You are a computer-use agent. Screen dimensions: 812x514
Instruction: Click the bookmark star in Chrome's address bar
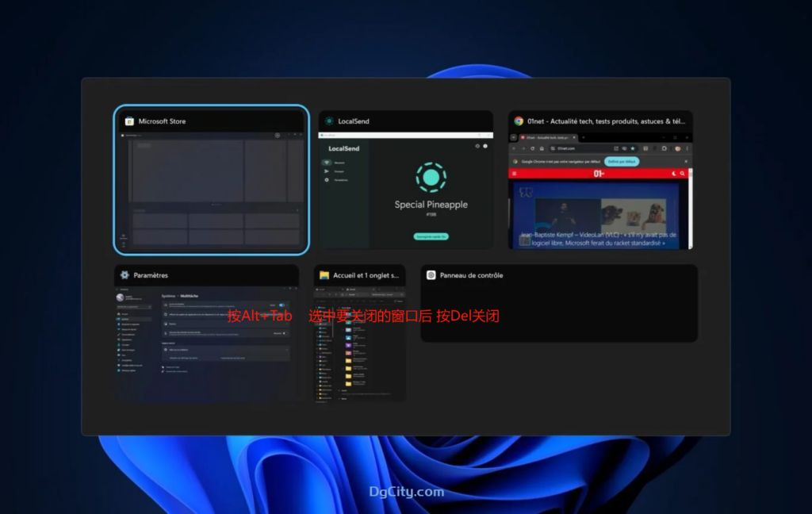coord(633,148)
